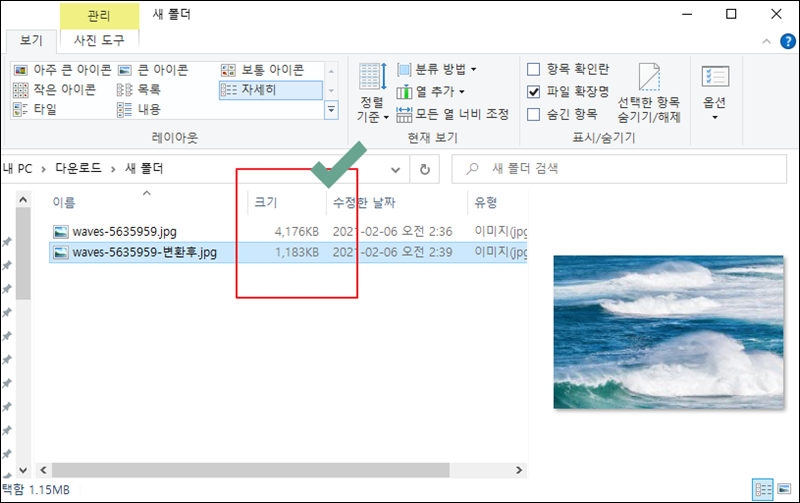Open the add columns (열 추가) dropdown
Image resolution: width=800 pixels, height=503 pixels.
pyautogui.click(x=431, y=92)
